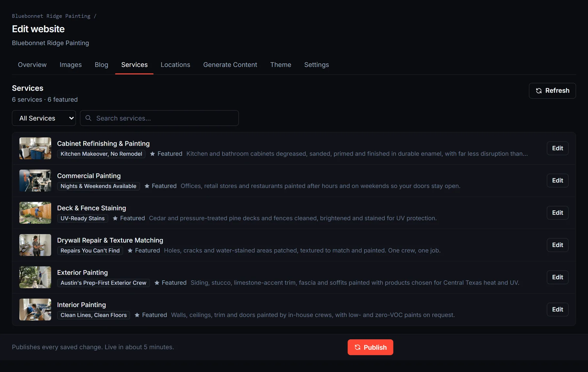Click the magnifier icon in search box
The width and height of the screenshot is (588, 372).
(x=88, y=118)
